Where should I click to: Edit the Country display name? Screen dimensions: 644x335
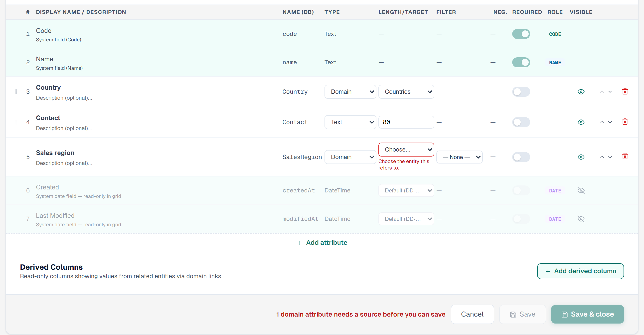48,87
